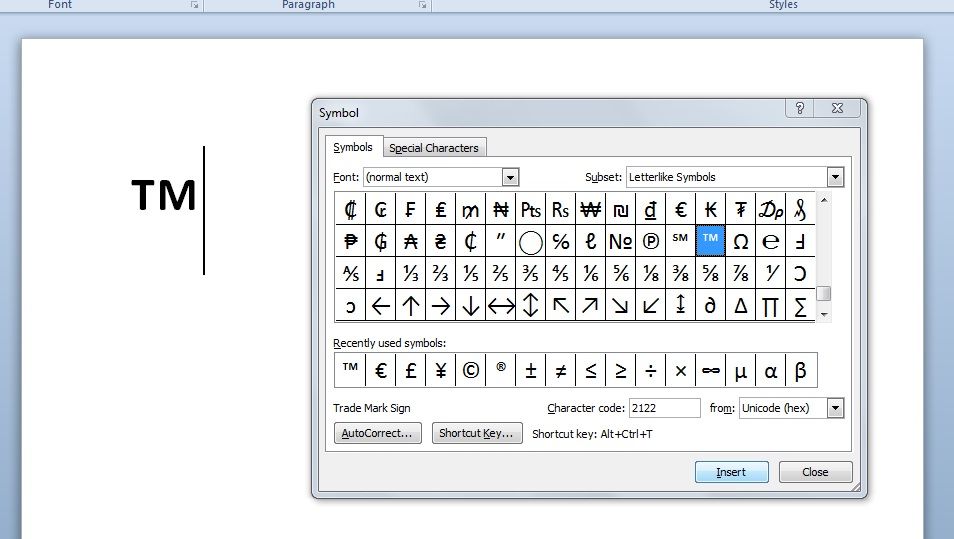Click the Insert button

tap(731, 472)
